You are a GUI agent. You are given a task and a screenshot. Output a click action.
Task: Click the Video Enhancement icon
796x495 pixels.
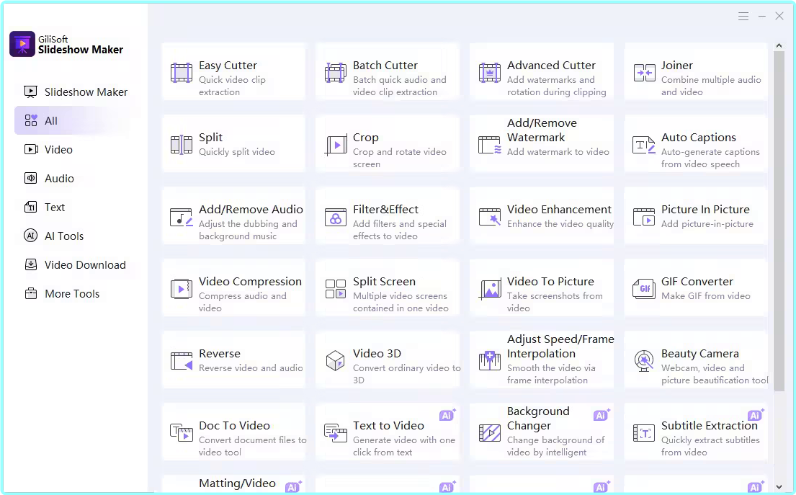coord(489,217)
